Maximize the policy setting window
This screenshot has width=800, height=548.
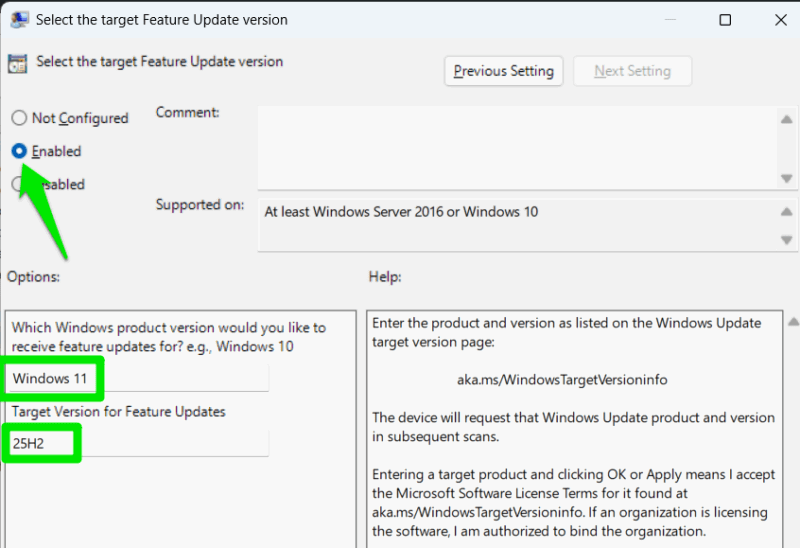pyautogui.click(x=725, y=20)
